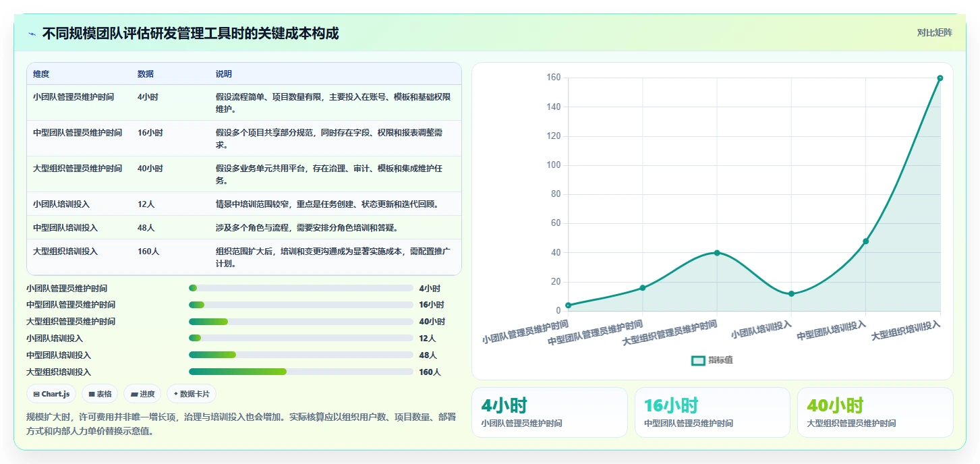Select the 中型团队管理员维护时间 table row name

coord(78,133)
